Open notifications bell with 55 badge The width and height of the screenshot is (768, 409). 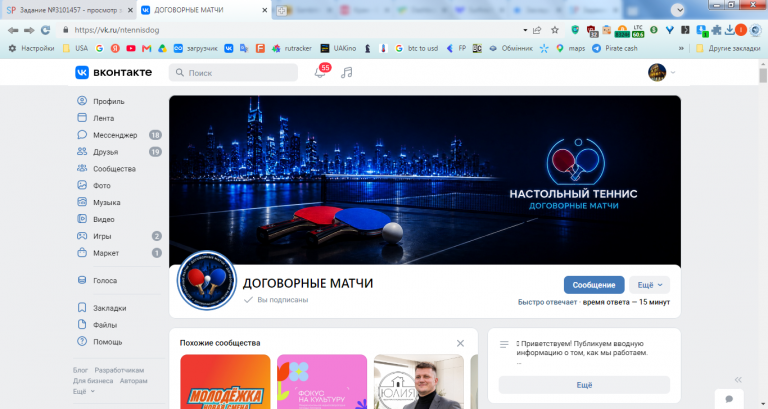click(321, 72)
